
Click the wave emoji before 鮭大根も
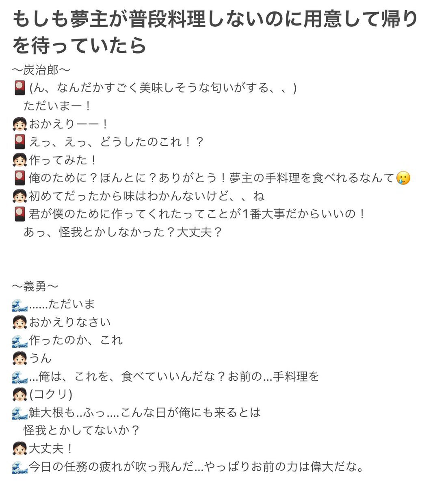19,413
